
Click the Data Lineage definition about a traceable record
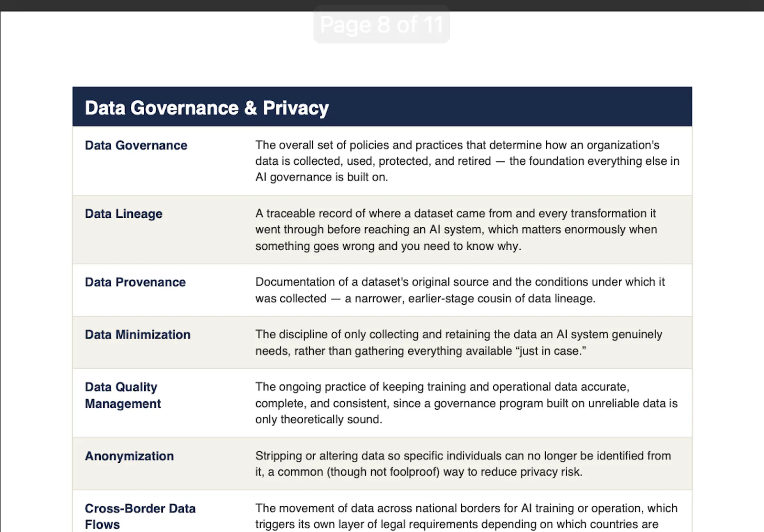point(456,230)
